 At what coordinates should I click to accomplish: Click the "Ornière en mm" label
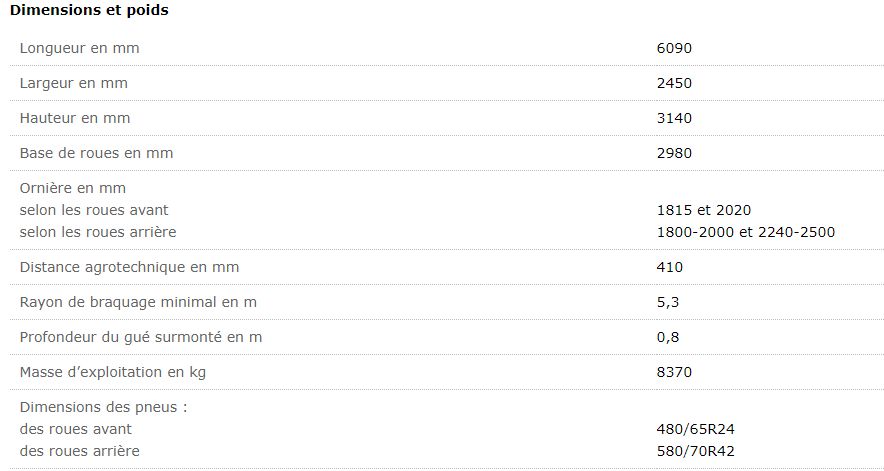click(72, 188)
